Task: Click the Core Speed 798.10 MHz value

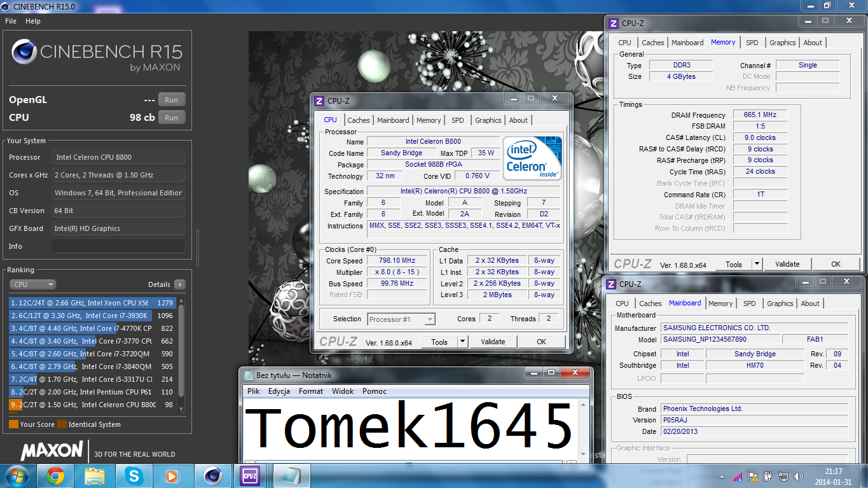Action: tap(397, 261)
